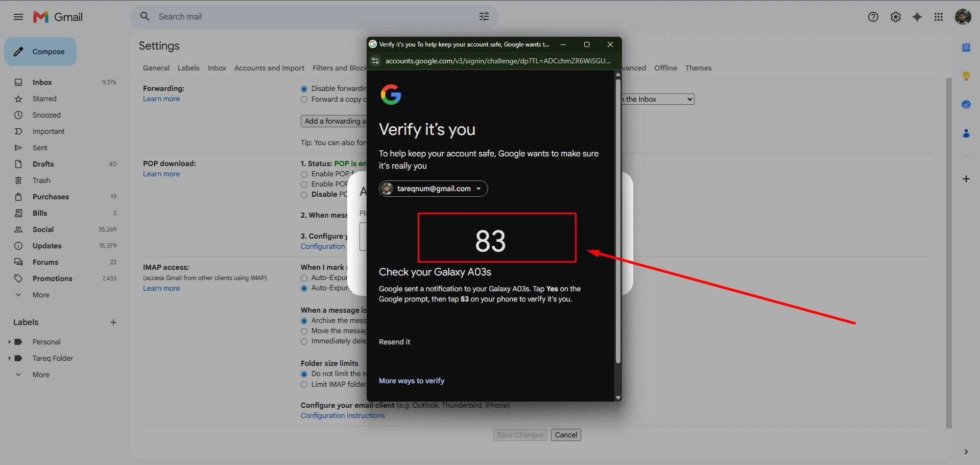The height and width of the screenshot is (465, 980).
Task: Click Resend it in verify popup
Action: (x=394, y=342)
